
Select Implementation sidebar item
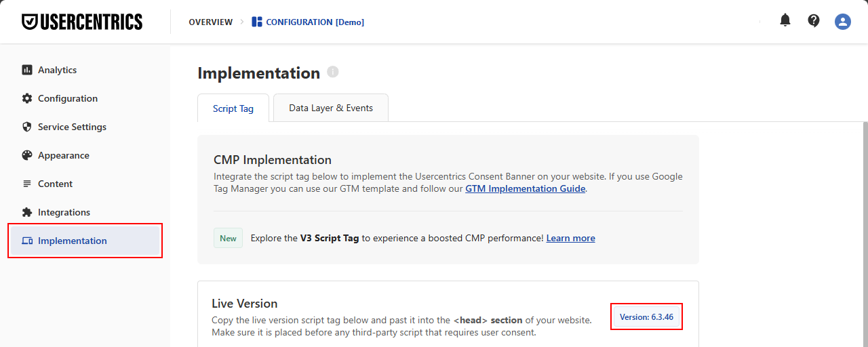coord(85,241)
